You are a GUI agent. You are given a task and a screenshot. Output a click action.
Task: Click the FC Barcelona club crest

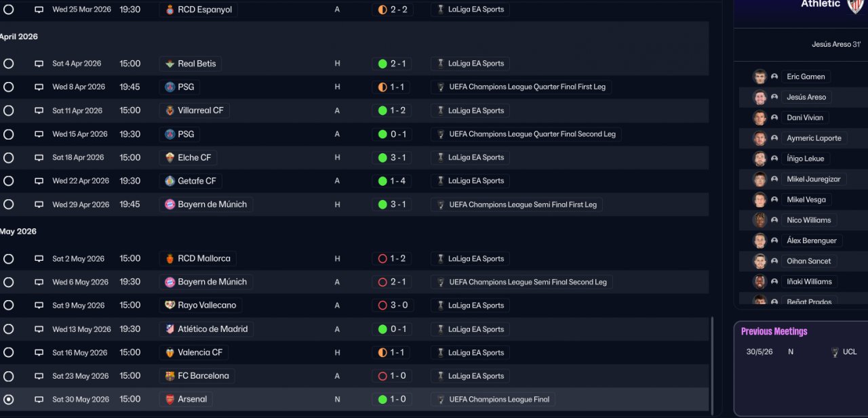point(170,376)
